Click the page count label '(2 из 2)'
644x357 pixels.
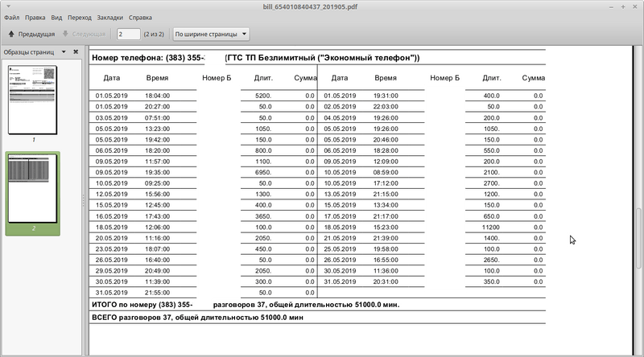tap(154, 34)
